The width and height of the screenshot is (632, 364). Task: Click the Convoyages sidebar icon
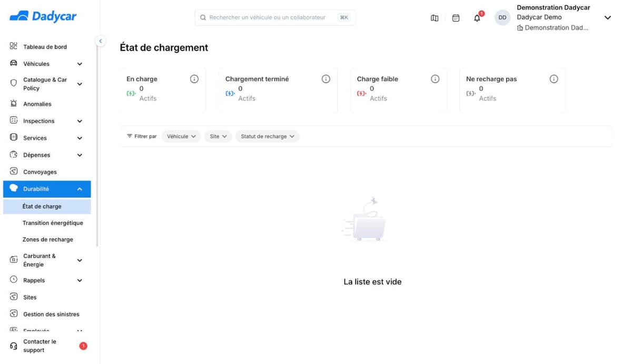click(x=14, y=171)
